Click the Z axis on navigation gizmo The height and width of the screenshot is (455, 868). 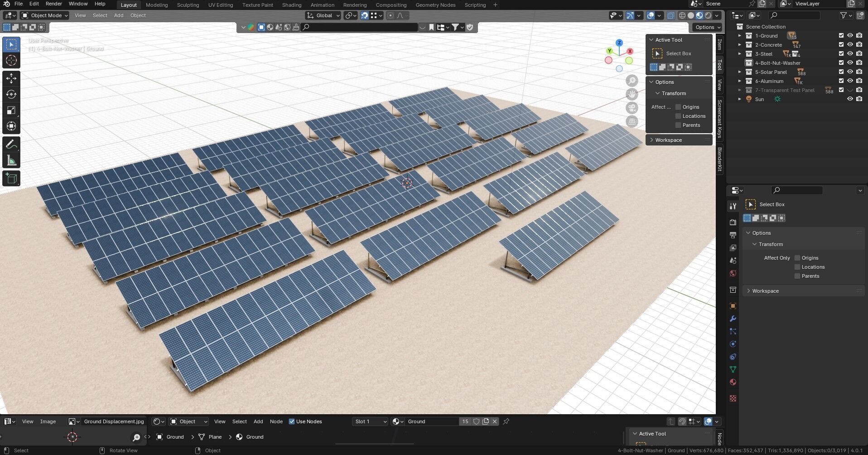[x=619, y=43]
